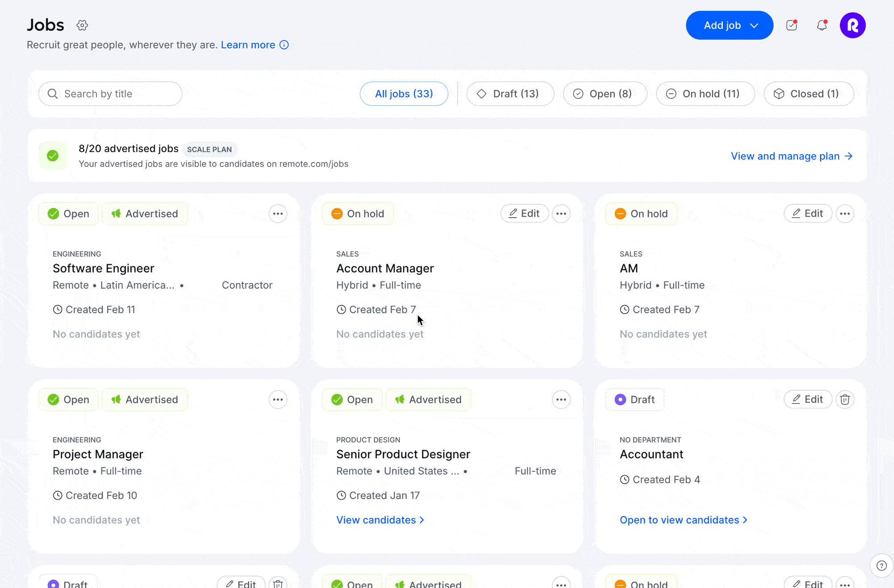894x588 pixels.
Task: Click the search magnifier icon
Action: [53, 94]
